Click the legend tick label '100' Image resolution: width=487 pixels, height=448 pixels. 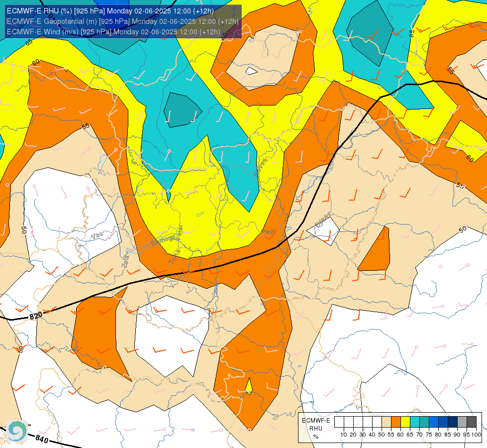(x=477, y=435)
